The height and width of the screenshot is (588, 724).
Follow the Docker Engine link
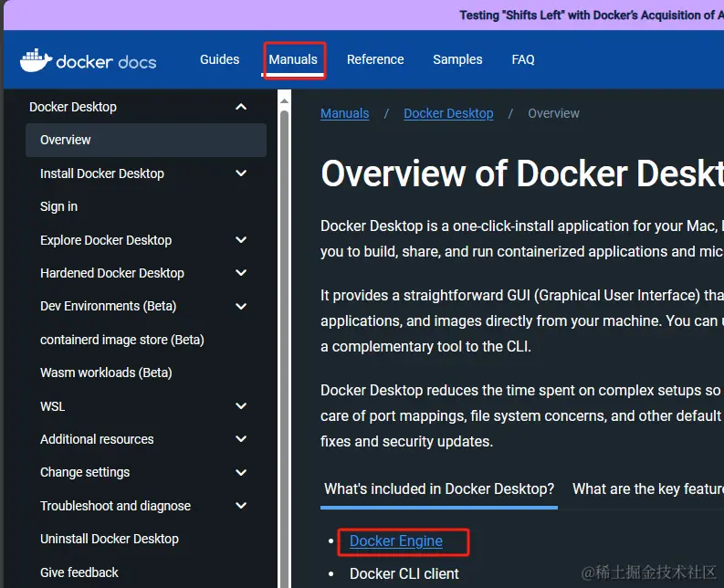click(x=396, y=541)
